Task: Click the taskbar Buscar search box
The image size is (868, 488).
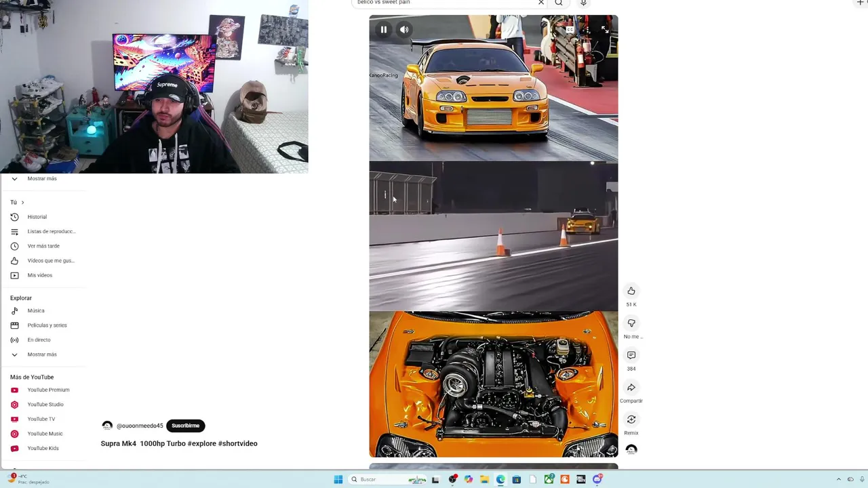Action: (x=388, y=479)
